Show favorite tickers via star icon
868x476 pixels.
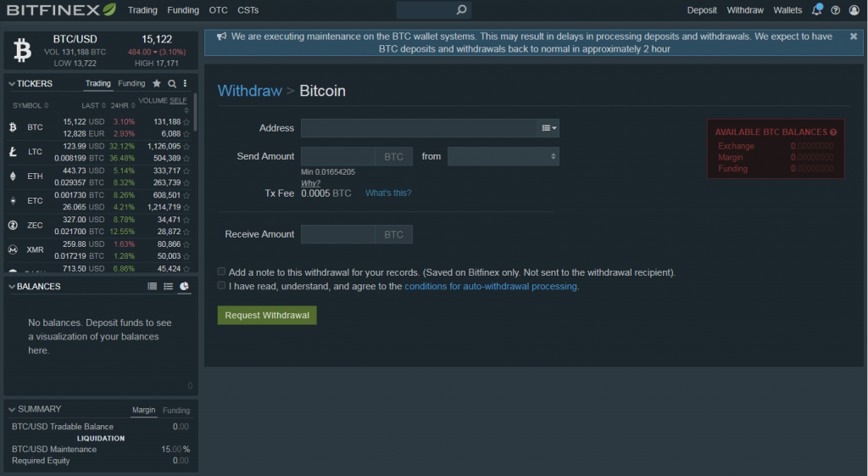157,83
